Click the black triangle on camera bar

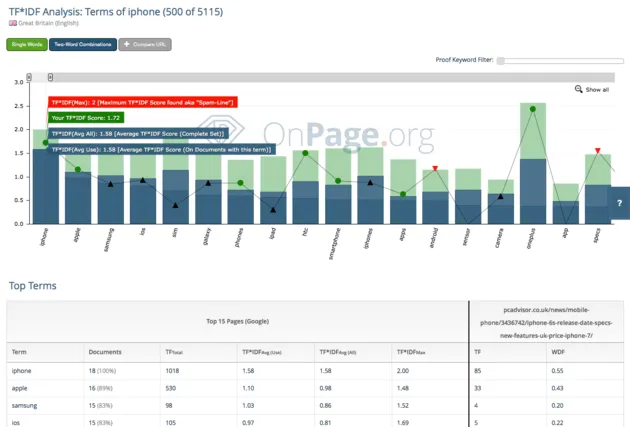tap(500, 196)
